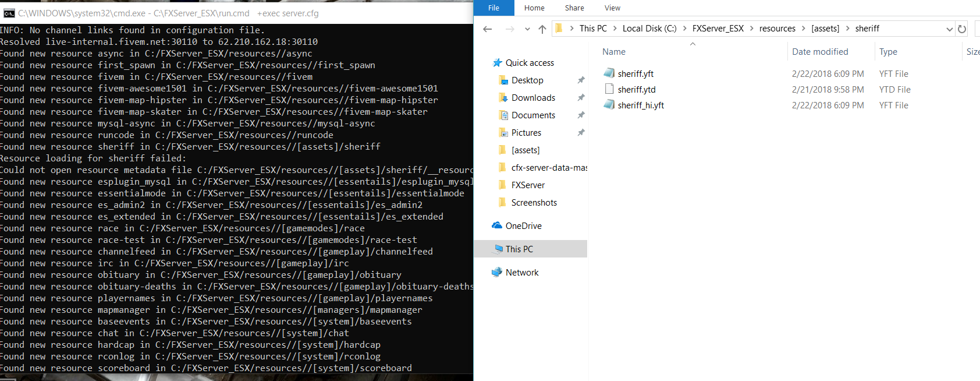Image resolution: width=980 pixels, height=381 pixels.
Task: Click the Desktop folder icon
Action: [503, 80]
